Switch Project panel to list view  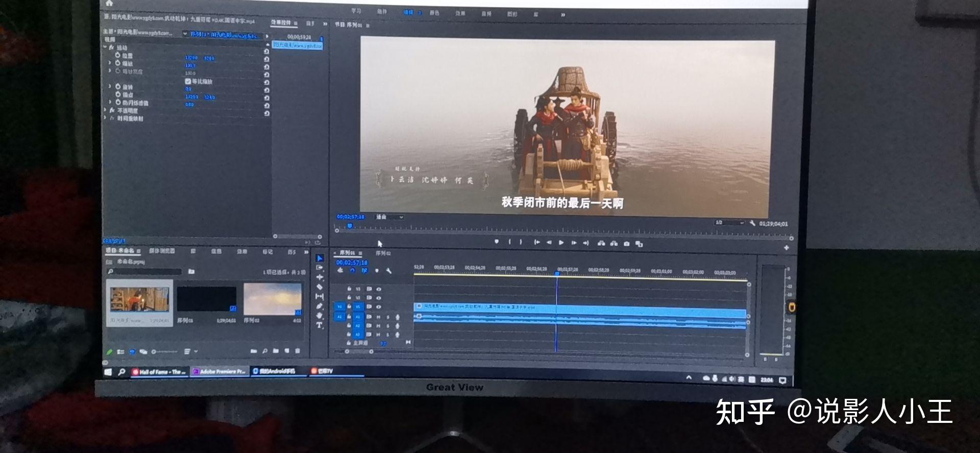point(121,352)
